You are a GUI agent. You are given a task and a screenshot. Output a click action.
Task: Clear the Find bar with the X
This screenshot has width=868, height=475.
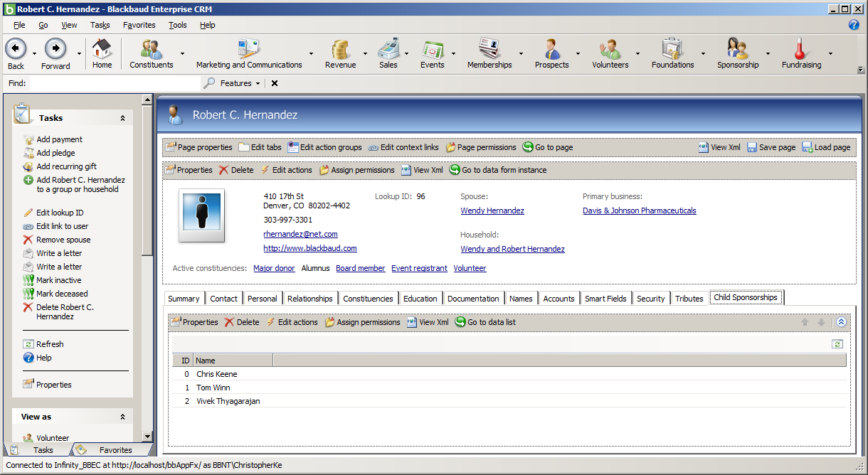pos(275,83)
